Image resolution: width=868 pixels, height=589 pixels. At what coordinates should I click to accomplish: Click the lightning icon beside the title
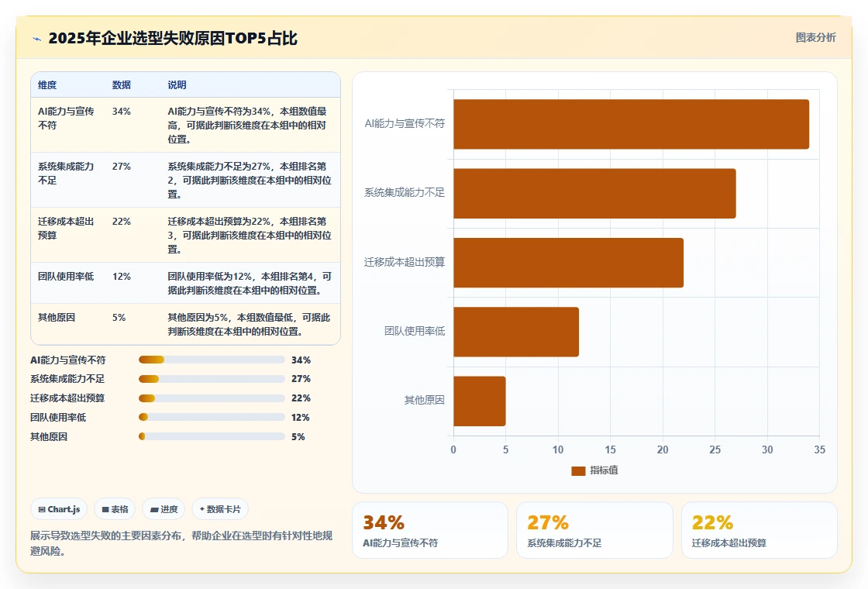(37, 39)
